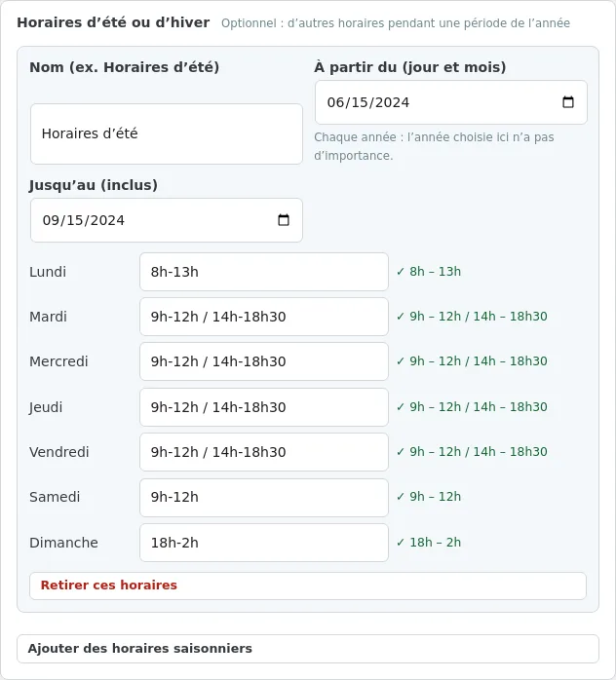Edit Mercredi hours field
616x680 pixels.
(x=264, y=361)
